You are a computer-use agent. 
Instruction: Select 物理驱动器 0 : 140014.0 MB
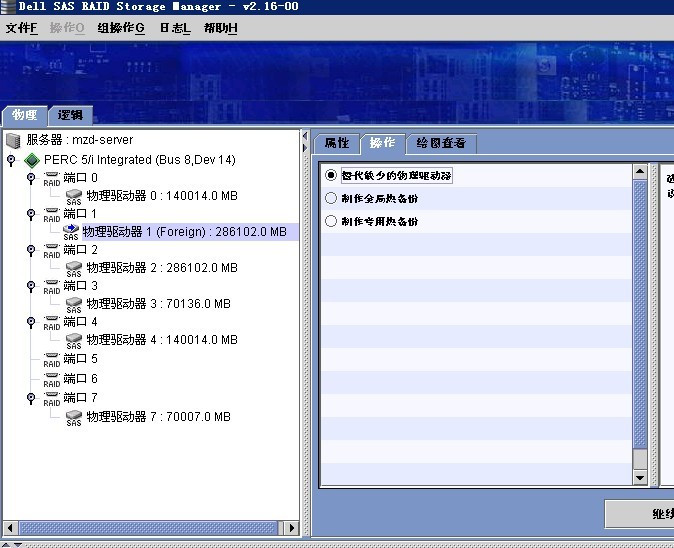coord(162,196)
